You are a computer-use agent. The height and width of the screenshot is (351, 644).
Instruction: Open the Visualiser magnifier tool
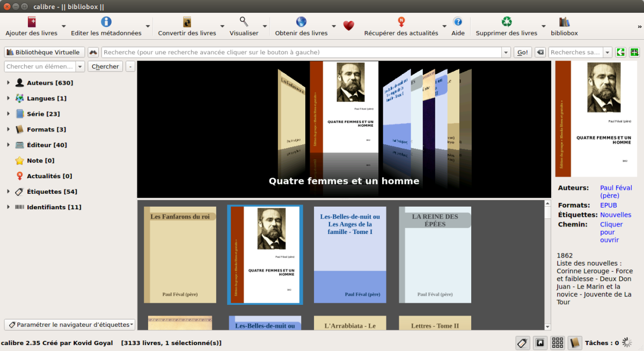[244, 22]
